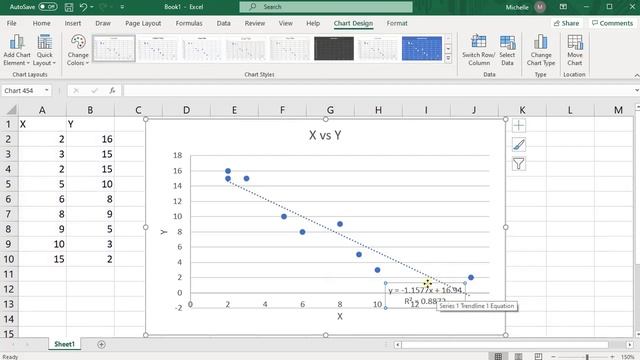
Task: Select column L header
Action: tap(570, 110)
